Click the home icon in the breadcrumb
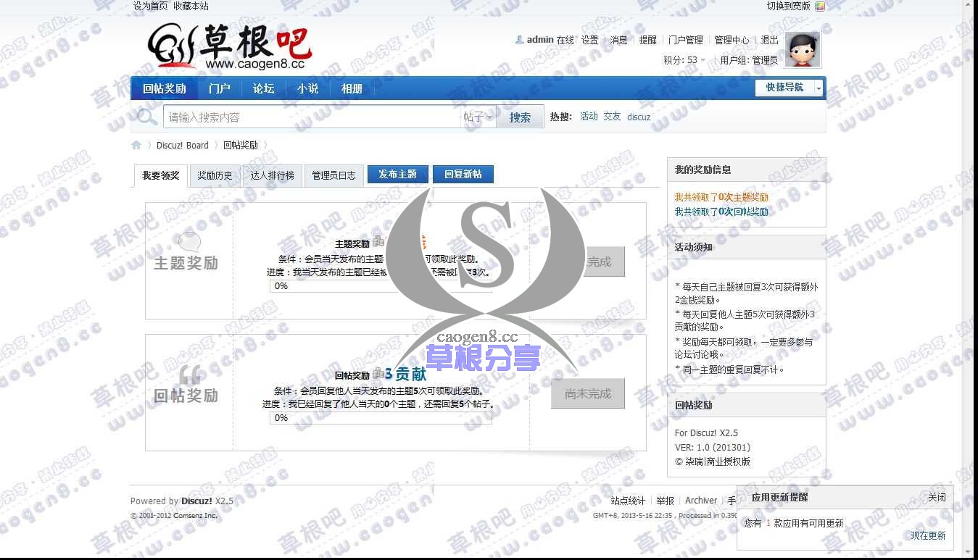The height and width of the screenshot is (560, 978). (136, 145)
